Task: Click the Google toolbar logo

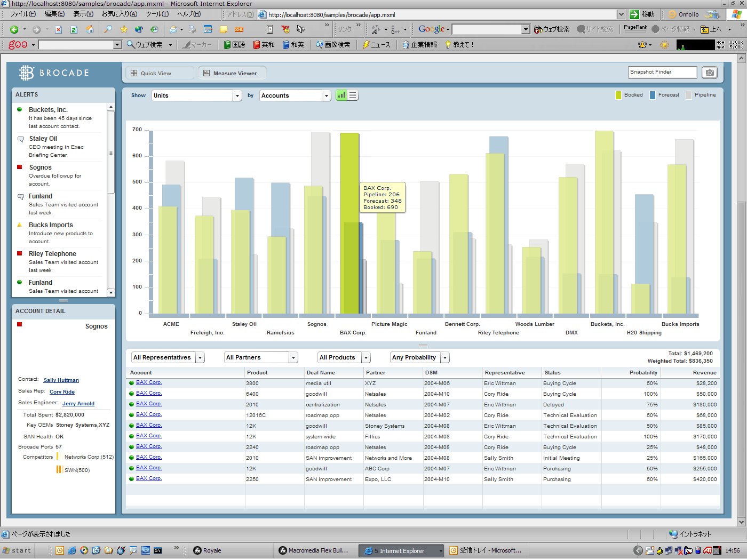Action: [432, 29]
